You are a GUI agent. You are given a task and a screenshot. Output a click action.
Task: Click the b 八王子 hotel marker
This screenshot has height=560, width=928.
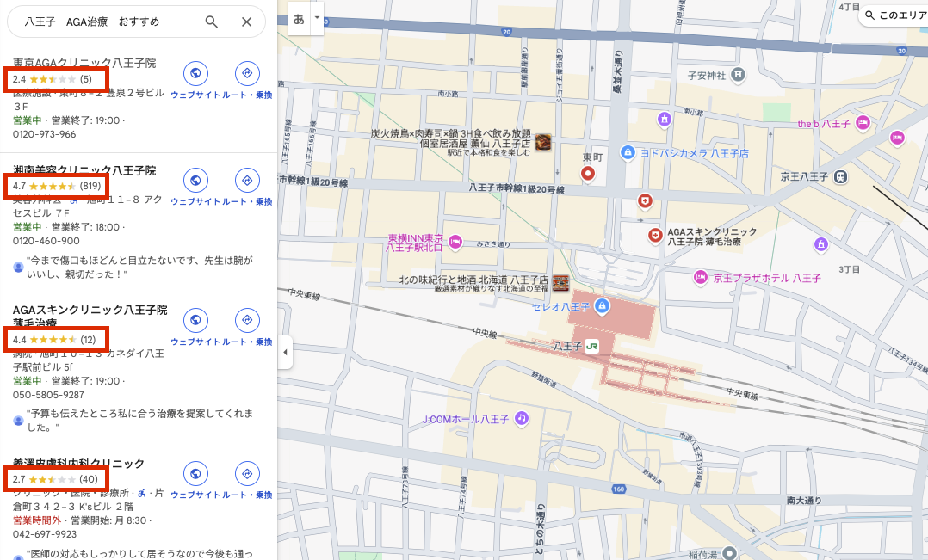click(863, 123)
